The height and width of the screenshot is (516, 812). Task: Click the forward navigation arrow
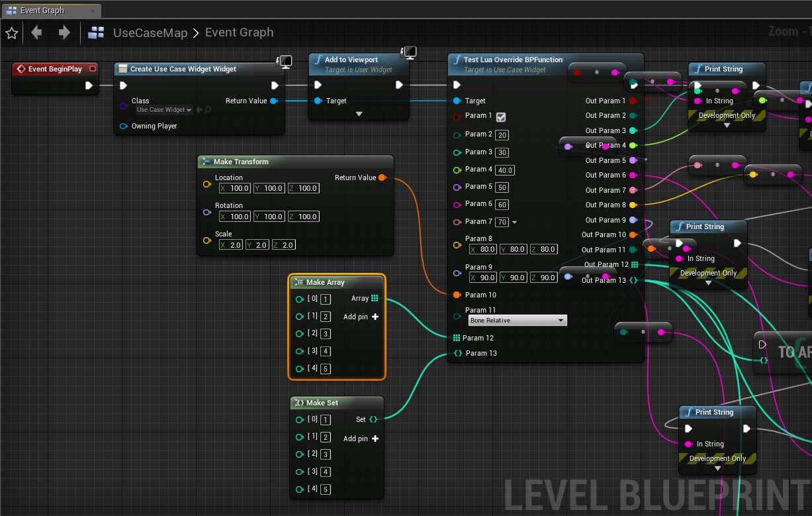click(64, 32)
